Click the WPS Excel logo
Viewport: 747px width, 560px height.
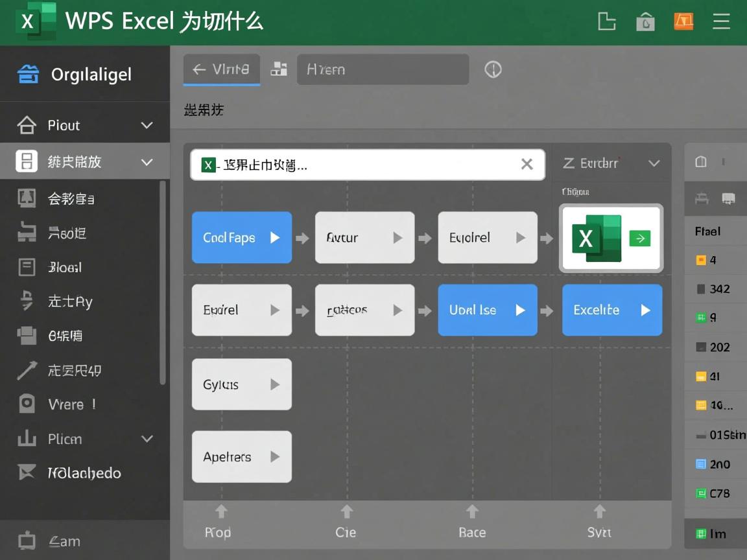[36, 21]
